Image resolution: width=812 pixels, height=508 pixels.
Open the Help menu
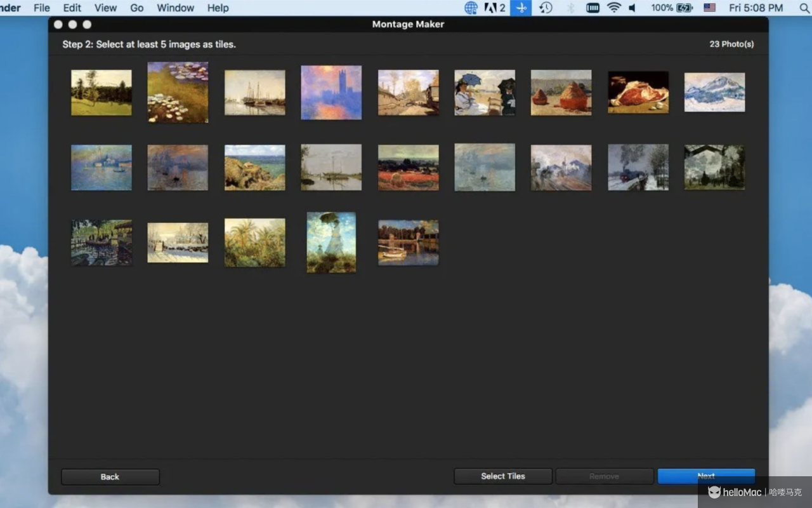[x=218, y=8]
